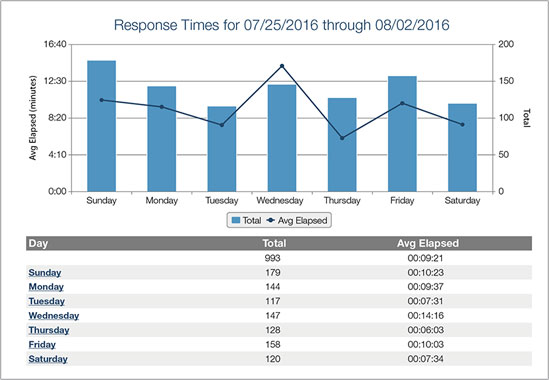The width and height of the screenshot is (549, 380).
Task: Toggle the Avg Elapsed series in legend
Action: (x=297, y=221)
